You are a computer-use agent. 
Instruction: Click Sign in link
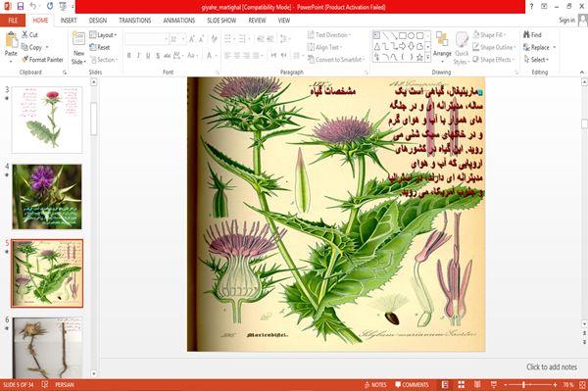tap(566, 21)
